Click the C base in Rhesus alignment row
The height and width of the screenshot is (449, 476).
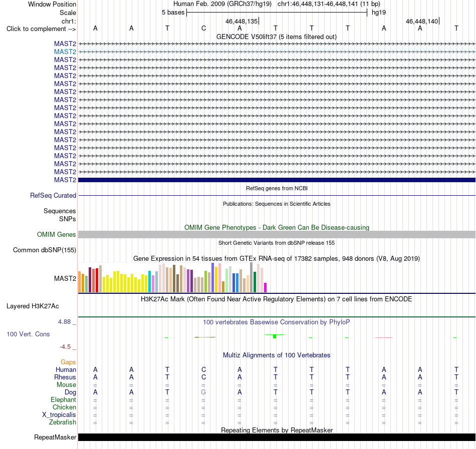[204, 377]
